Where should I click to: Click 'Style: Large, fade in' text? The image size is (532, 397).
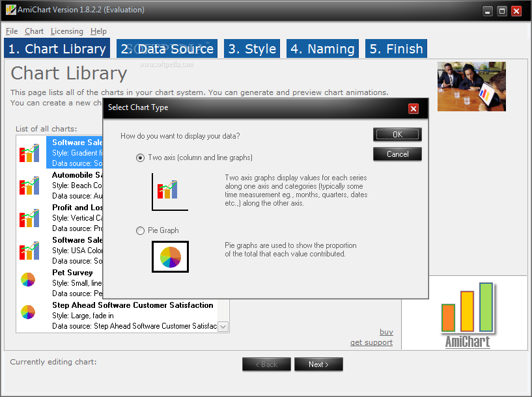click(83, 316)
